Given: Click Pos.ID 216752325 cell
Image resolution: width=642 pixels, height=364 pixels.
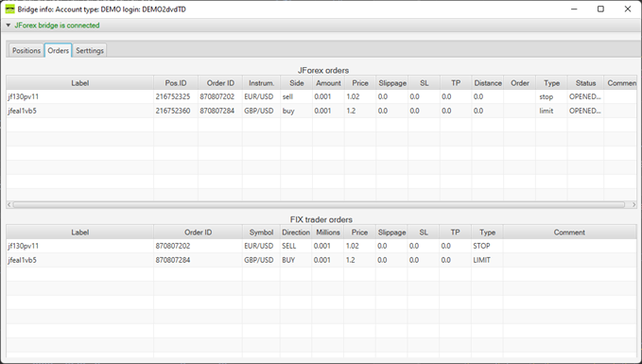Looking at the screenshot, I should click(x=173, y=96).
